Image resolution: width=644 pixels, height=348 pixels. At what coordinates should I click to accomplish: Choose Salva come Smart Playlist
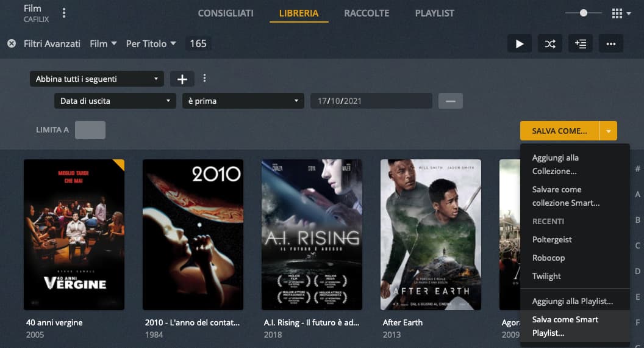tap(574, 326)
